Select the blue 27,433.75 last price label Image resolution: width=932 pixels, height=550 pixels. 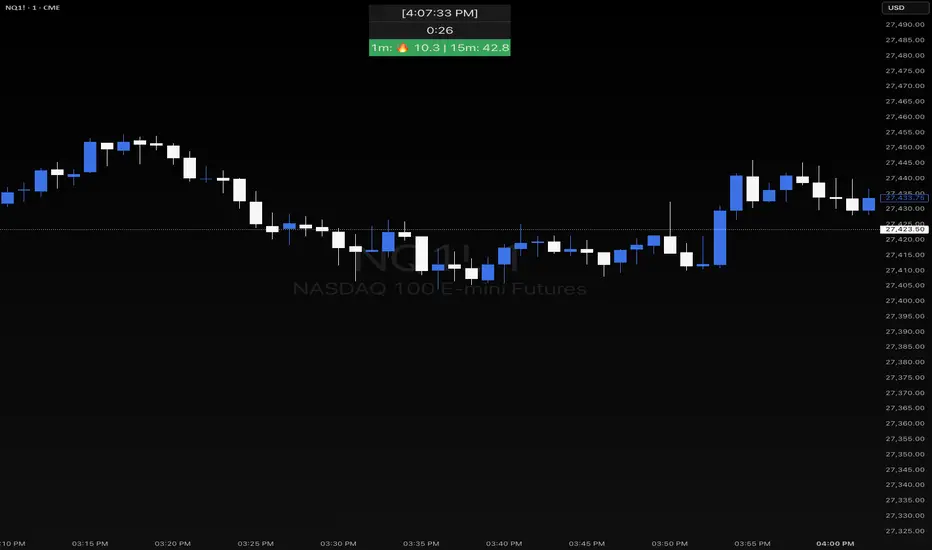[x=904, y=198]
